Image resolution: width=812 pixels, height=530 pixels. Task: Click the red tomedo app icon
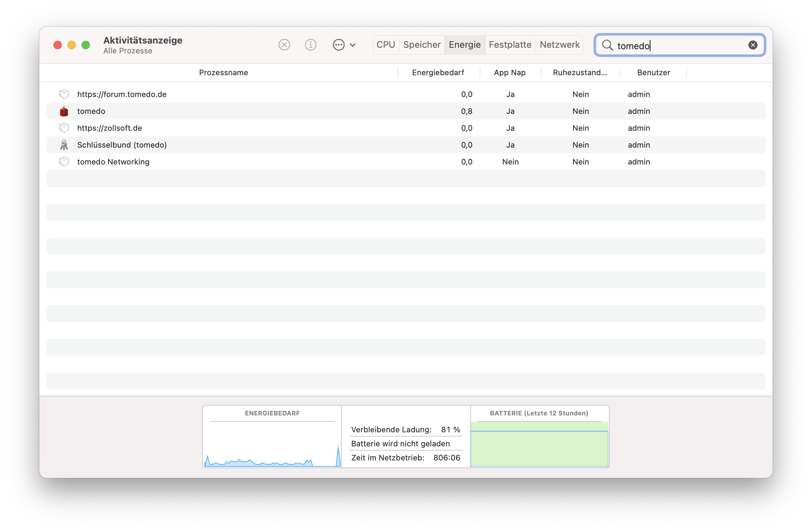(x=64, y=111)
